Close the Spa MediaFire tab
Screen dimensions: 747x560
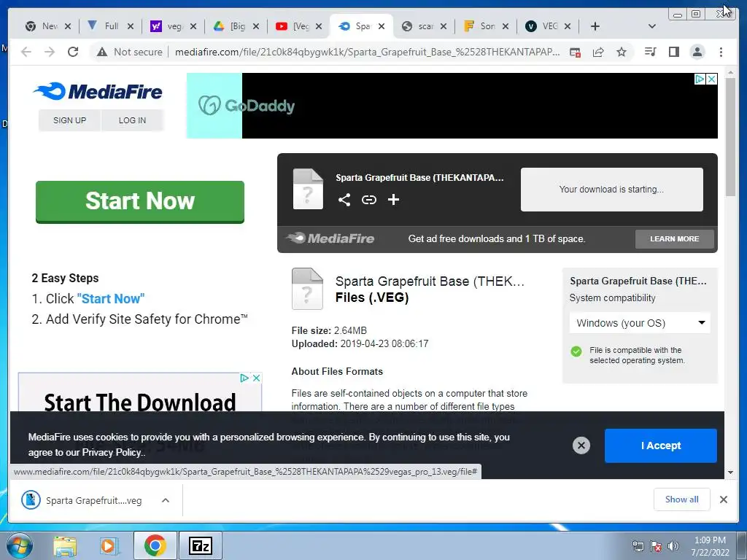coord(381,26)
